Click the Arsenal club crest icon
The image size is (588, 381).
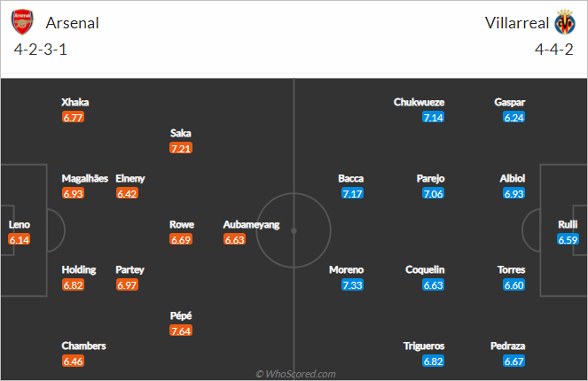[22, 22]
